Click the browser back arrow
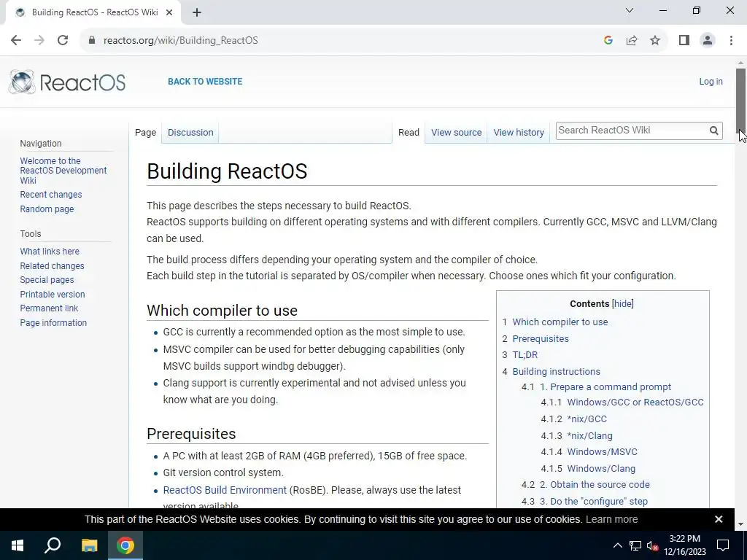This screenshot has height=560, width=747. pos(16,41)
